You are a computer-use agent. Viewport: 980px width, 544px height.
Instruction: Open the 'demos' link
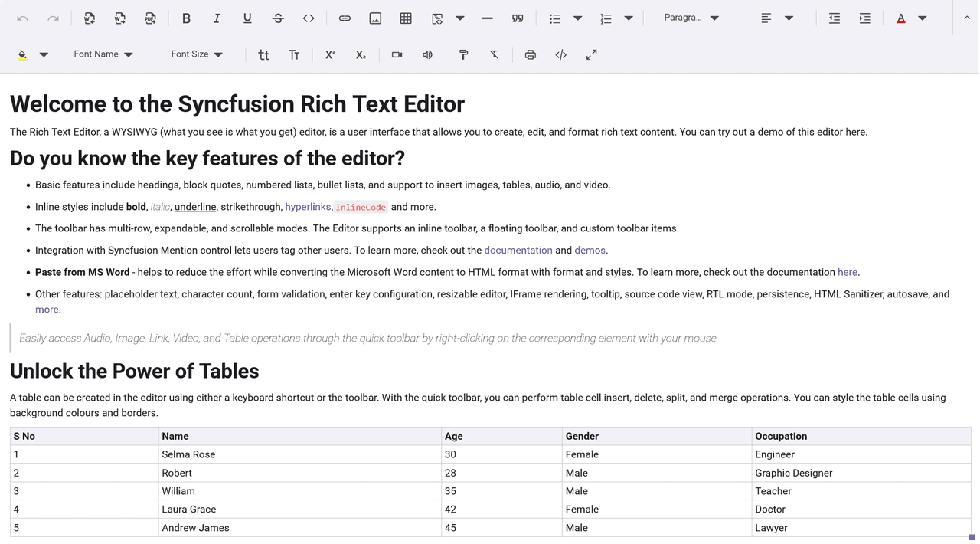pos(590,250)
